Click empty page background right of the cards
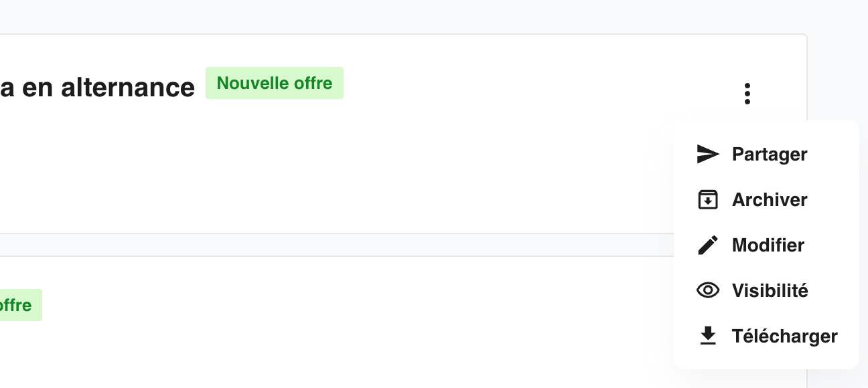 click(x=837, y=67)
